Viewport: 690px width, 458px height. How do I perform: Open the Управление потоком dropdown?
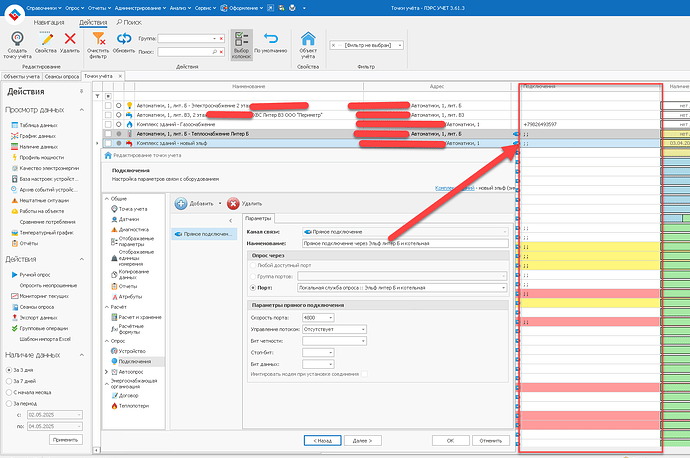pyautogui.click(x=363, y=329)
